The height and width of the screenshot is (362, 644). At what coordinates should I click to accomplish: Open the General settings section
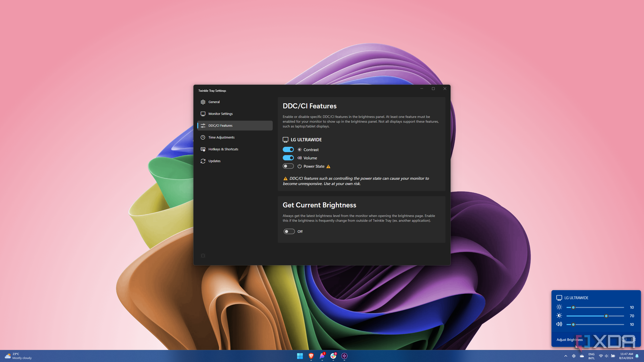(x=235, y=102)
